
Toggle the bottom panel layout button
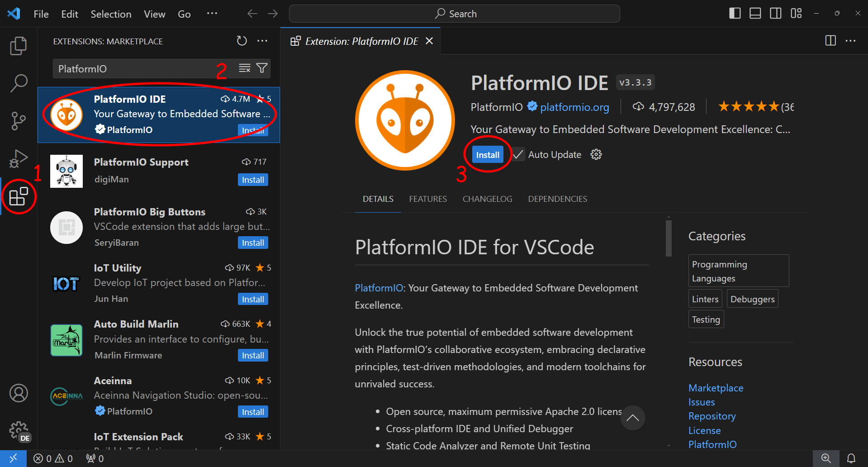[755, 14]
